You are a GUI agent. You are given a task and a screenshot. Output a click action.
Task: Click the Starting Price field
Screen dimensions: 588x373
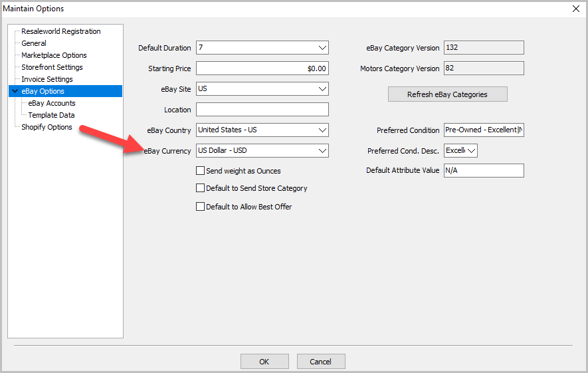(262, 68)
